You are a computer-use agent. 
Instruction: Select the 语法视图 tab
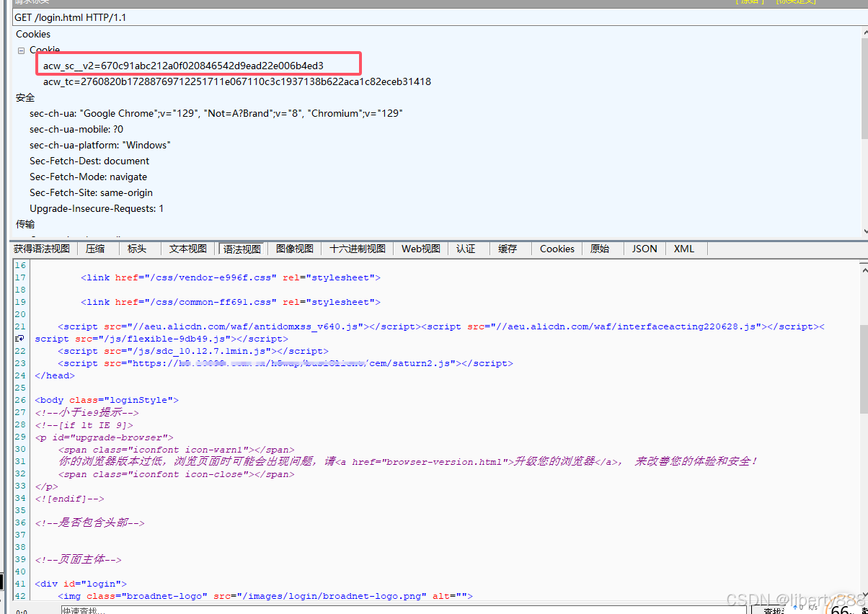242,249
